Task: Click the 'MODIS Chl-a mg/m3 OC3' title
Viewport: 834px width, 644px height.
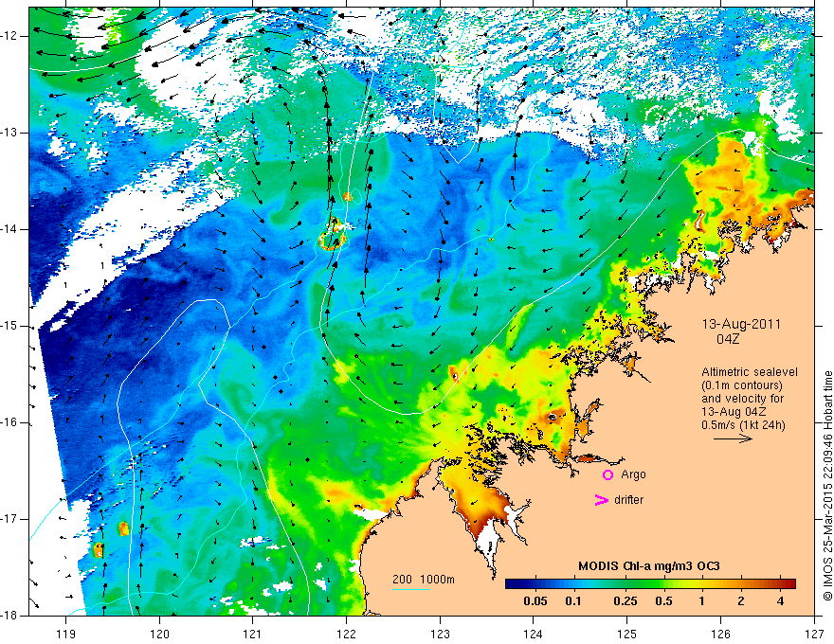Action: tap(649, 566)
